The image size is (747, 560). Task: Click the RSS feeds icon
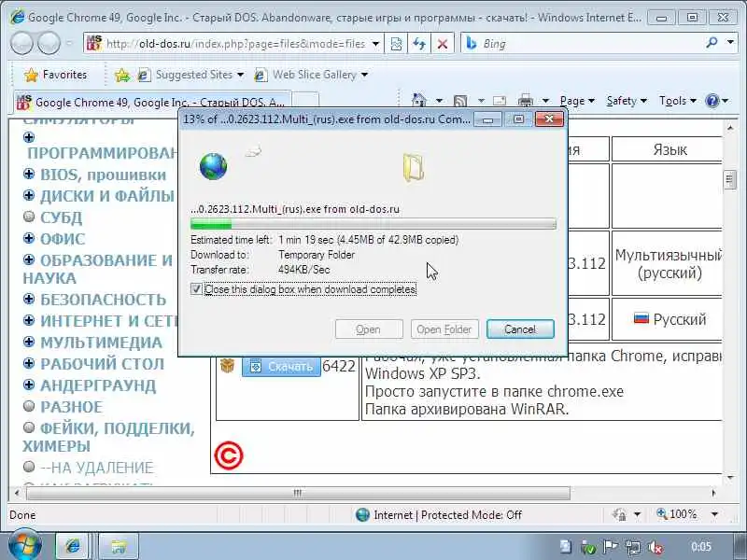(460, 101)
